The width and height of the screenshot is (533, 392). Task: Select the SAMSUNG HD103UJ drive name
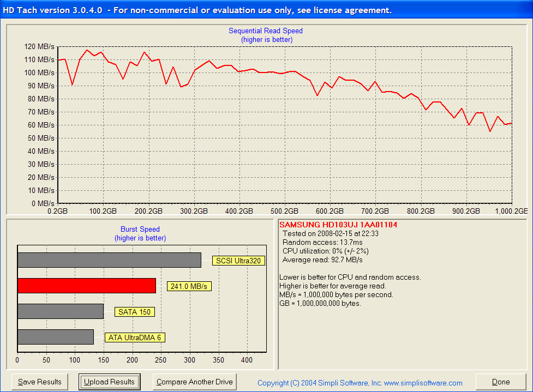pos(332,224)
